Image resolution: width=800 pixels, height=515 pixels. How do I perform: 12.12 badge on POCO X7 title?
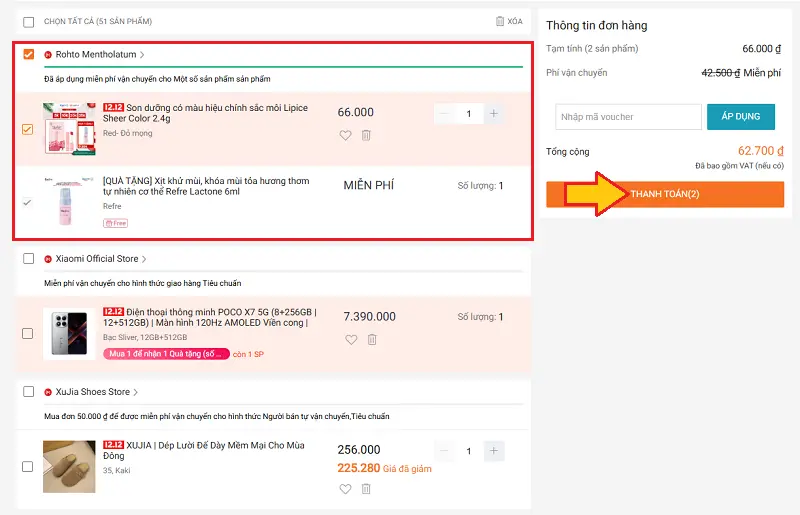point(113,311)
